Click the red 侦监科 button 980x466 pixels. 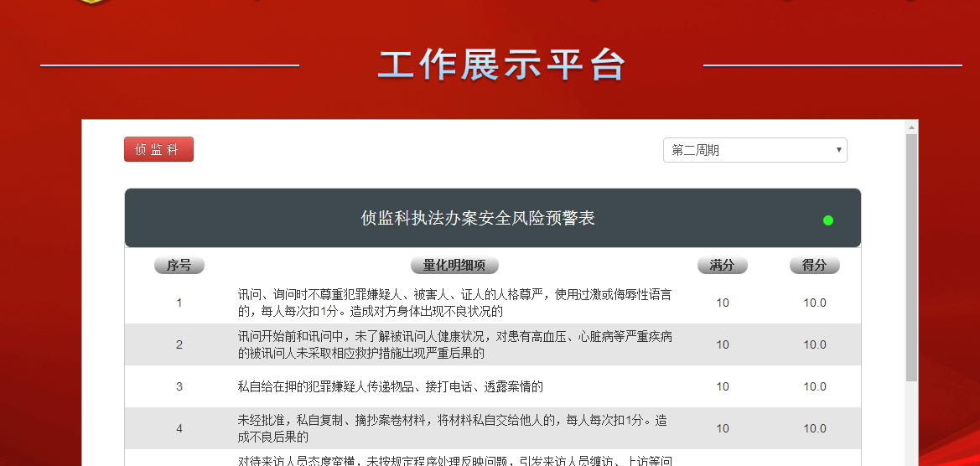tap(158, 149)
